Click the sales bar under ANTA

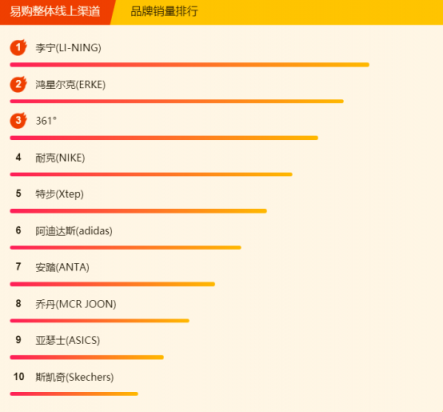click(x=113, y=284)
